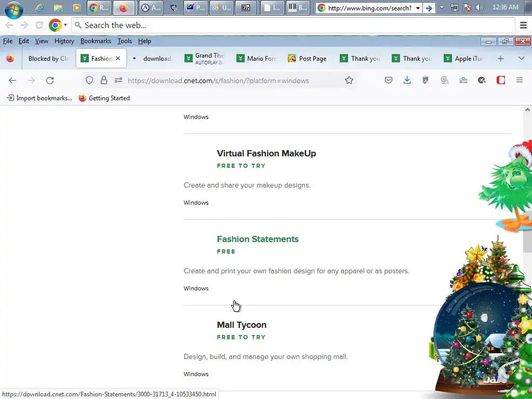Click the map pin extension icon
Viewport: 532px width, 399px height.
(x=463, y=80)
